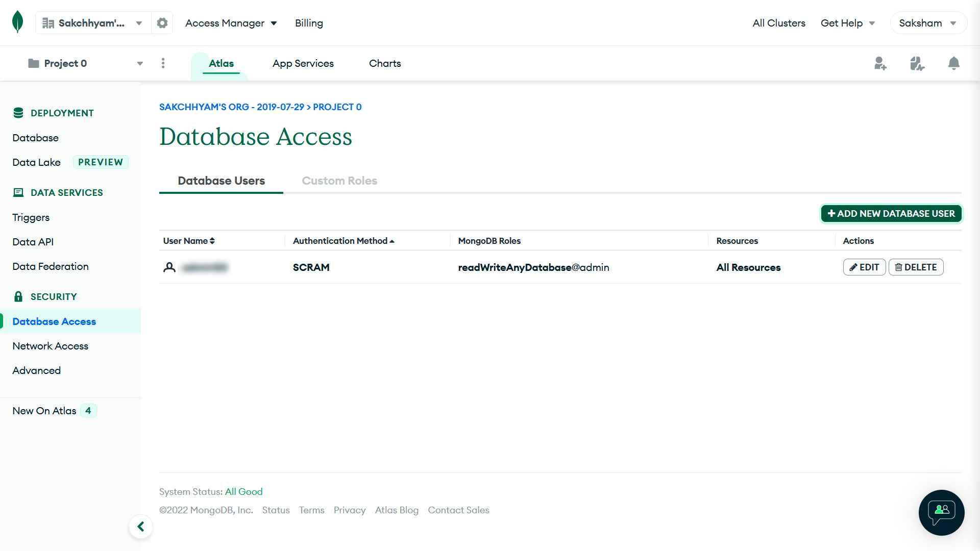This screenshot has width=980, height=551.
Task: Open the Access Manager dropdown
Action: pos(231,23)
